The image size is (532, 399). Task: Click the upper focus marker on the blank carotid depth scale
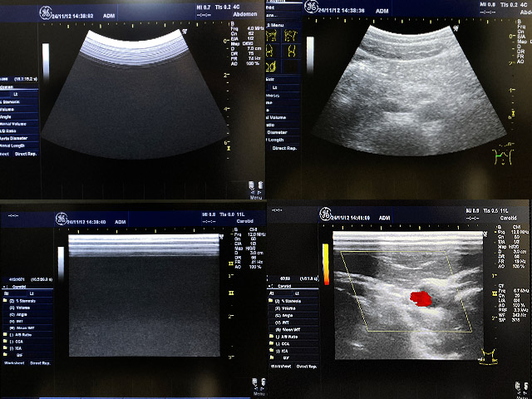click(231, 264)
